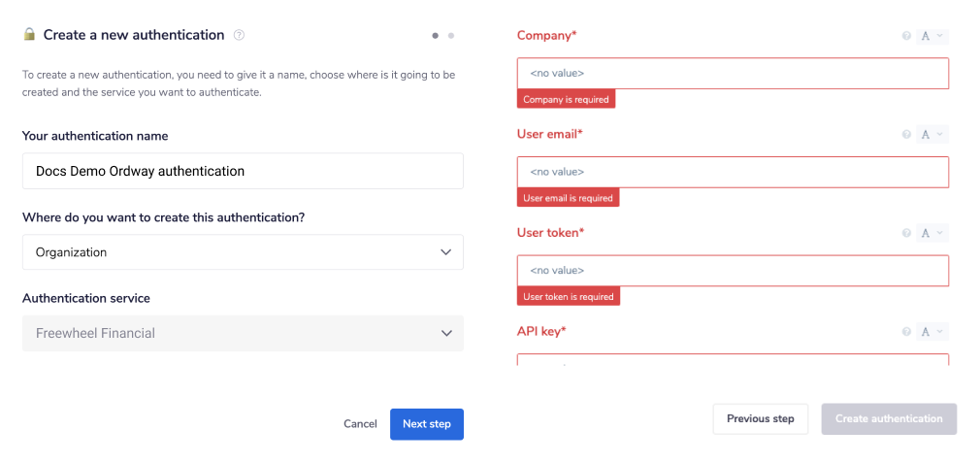
Task: Click the lock icon beside the title
Action: (29, 35)
